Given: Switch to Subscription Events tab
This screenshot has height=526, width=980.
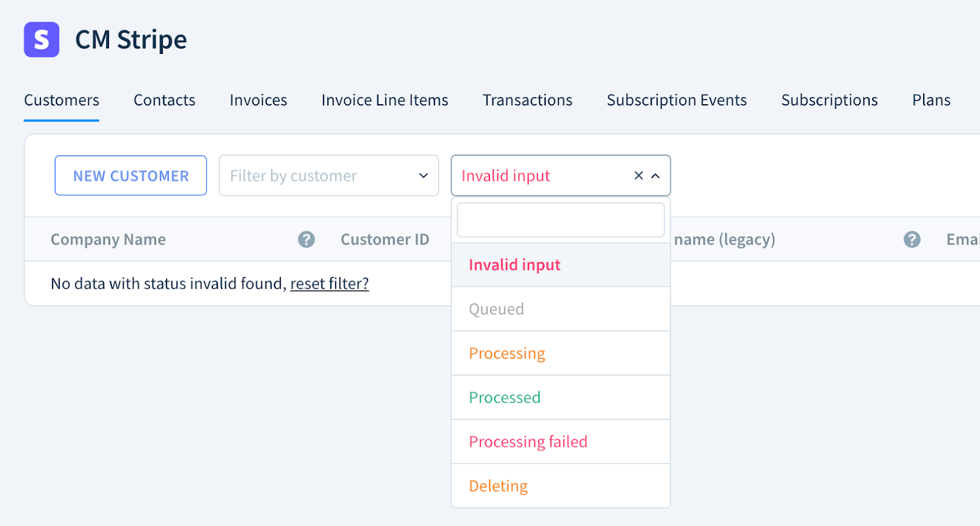Looking at the screenshot, I should [676, 100].
